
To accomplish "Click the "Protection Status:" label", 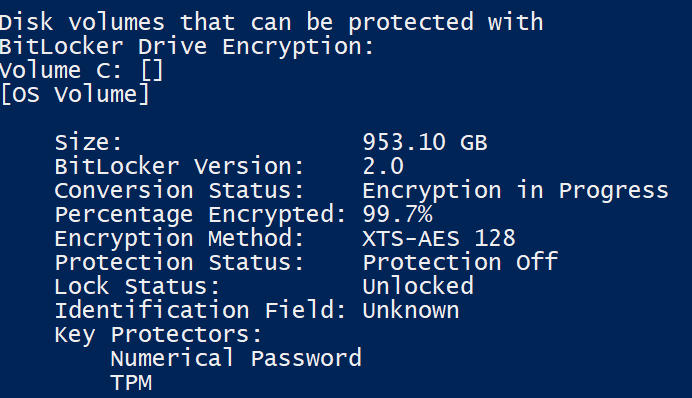I will tap(180, 263).
